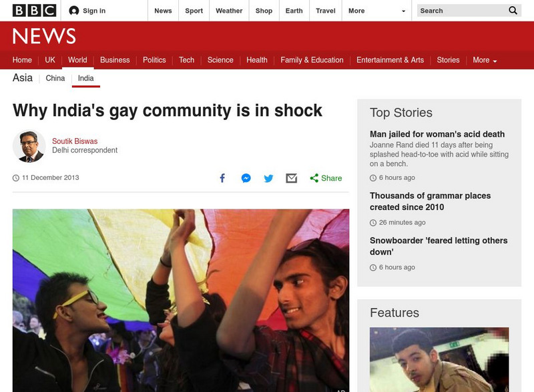Click the Sign in account icon

(x=74, y=11)
